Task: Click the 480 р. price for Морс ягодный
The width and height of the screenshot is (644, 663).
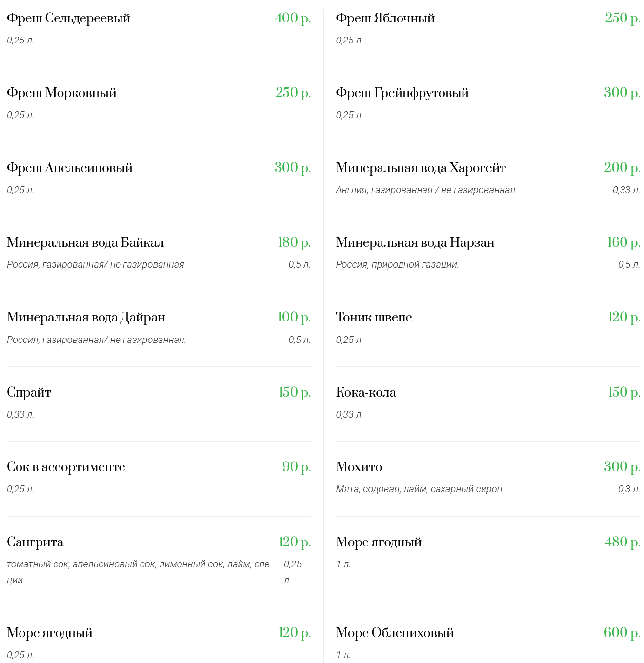Action: click(x=622, y=542)
